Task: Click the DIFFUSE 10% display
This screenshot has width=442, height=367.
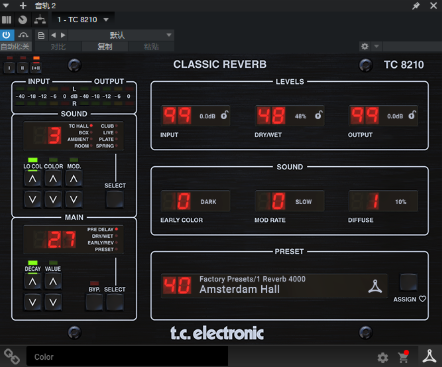Action: 383,201
